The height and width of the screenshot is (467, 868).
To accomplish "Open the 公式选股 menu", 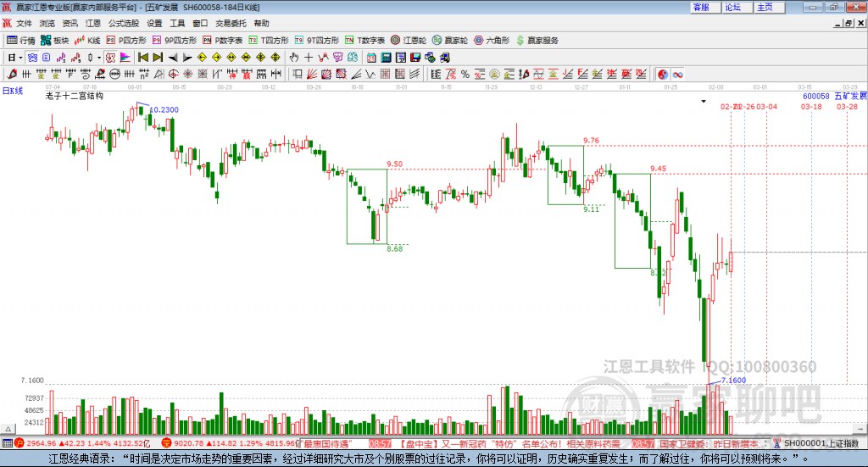I will point(124,23).
